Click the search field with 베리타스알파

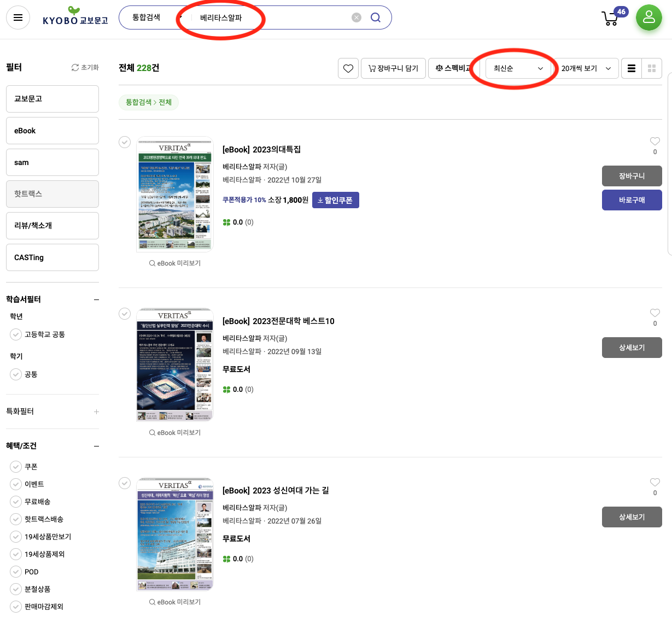click(x=271, y=17)
